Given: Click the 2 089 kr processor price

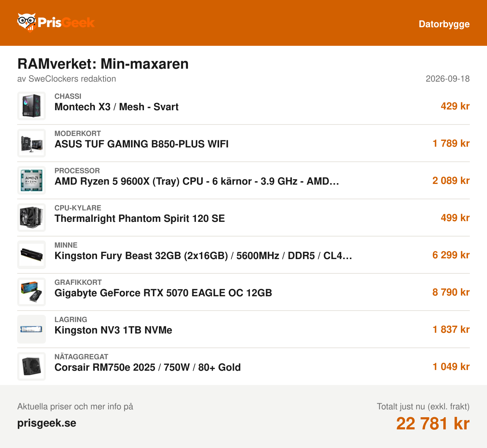Looking at the screenshot, I should 451,181.
